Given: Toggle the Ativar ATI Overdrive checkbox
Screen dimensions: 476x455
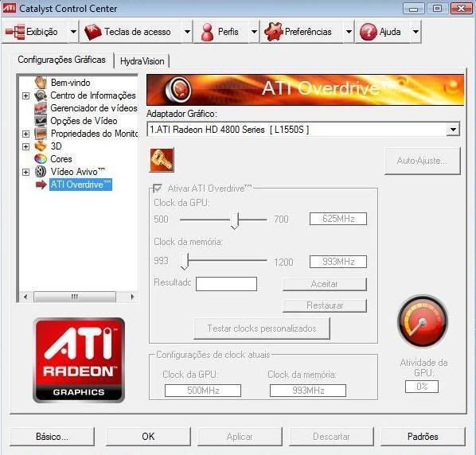Looking at the screenshot, I should (158, 189).
